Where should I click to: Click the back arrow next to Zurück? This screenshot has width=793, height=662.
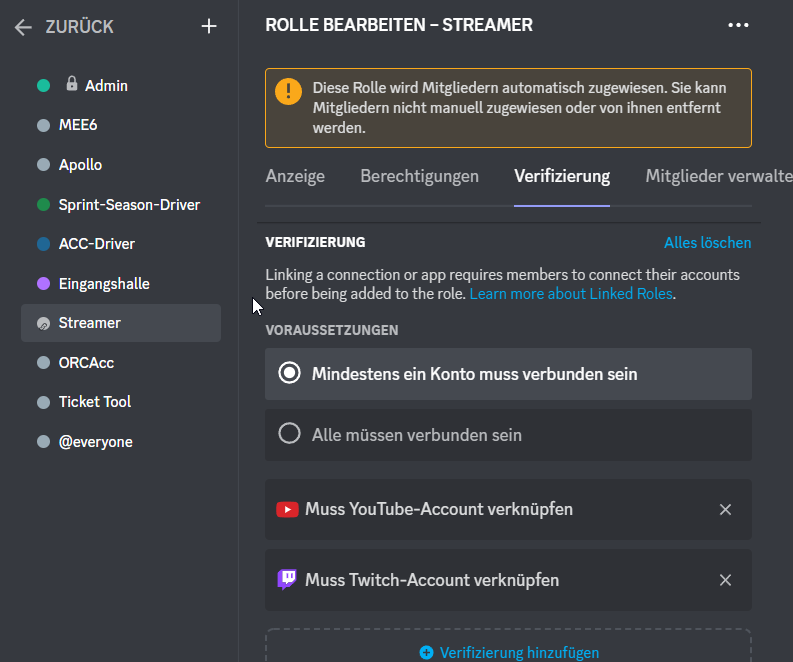pos(24,27)
